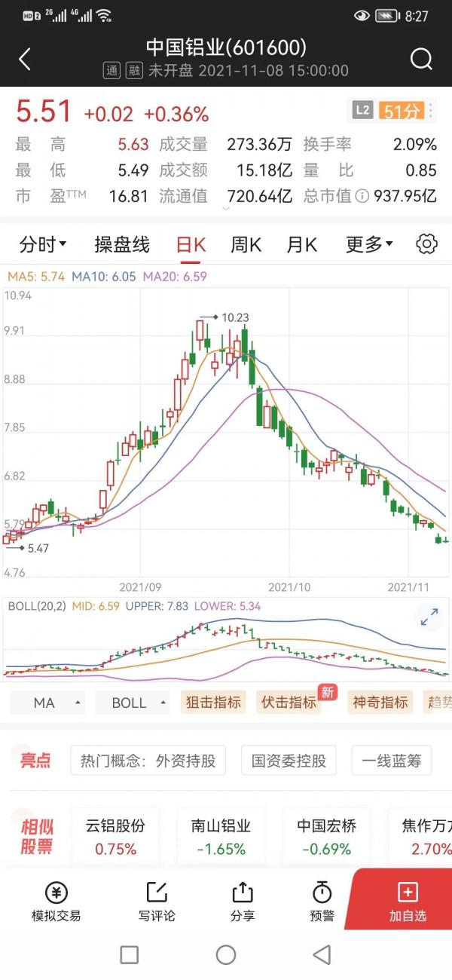Switch to 周K weekly tab

(246, 244)
